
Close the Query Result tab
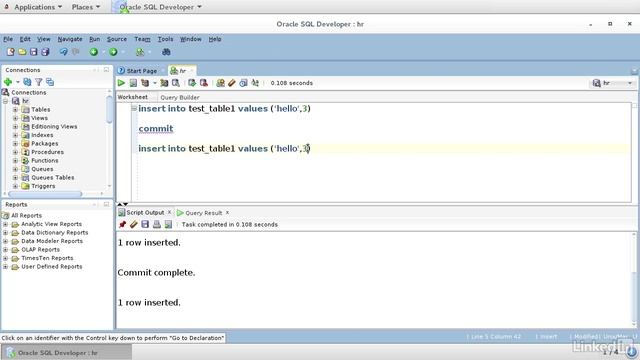click(x=227, y=213)
